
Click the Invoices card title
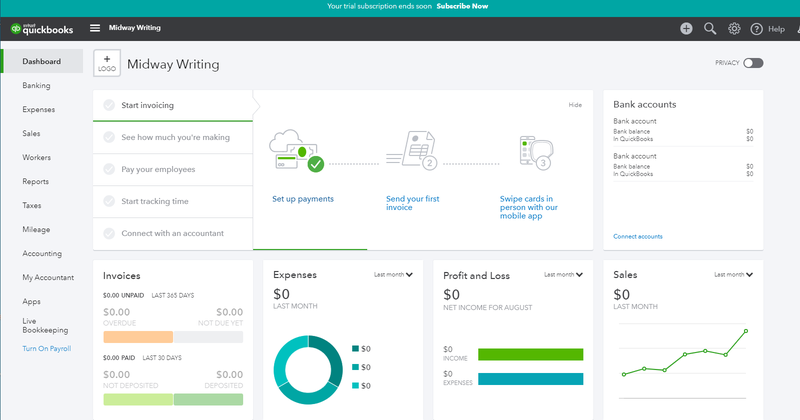[x=121, y=276]
